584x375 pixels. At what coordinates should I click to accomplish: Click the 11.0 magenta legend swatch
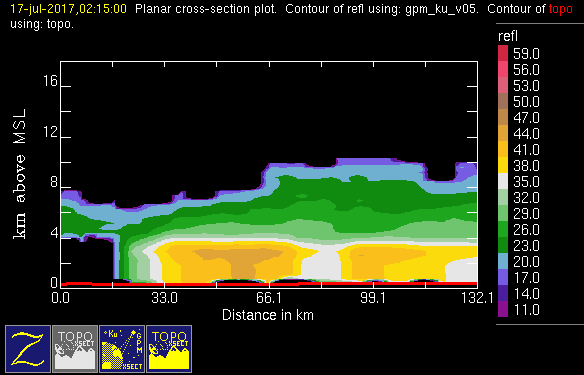point(503,309)
